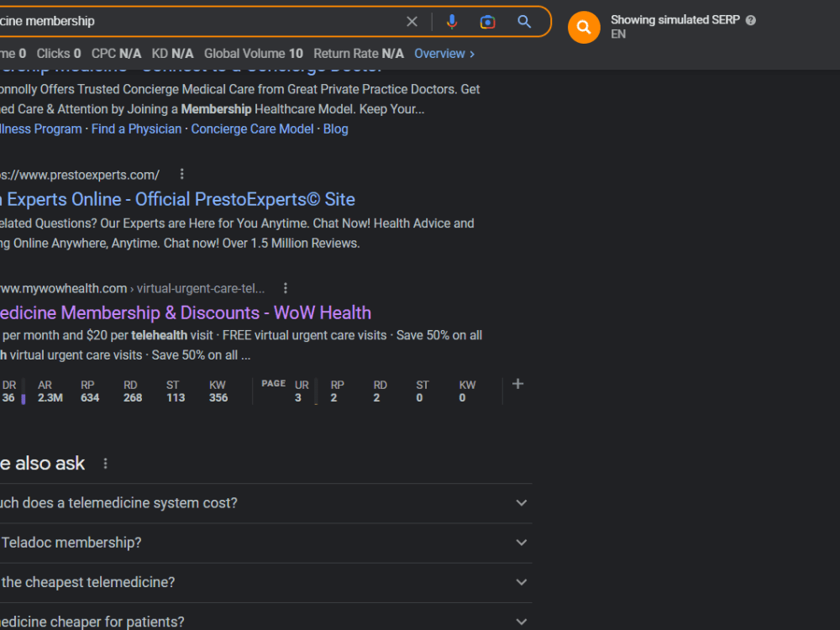Open the Overview link in the Ahrefs bar
Screen dimensions: 840x630
coord(444,54)
